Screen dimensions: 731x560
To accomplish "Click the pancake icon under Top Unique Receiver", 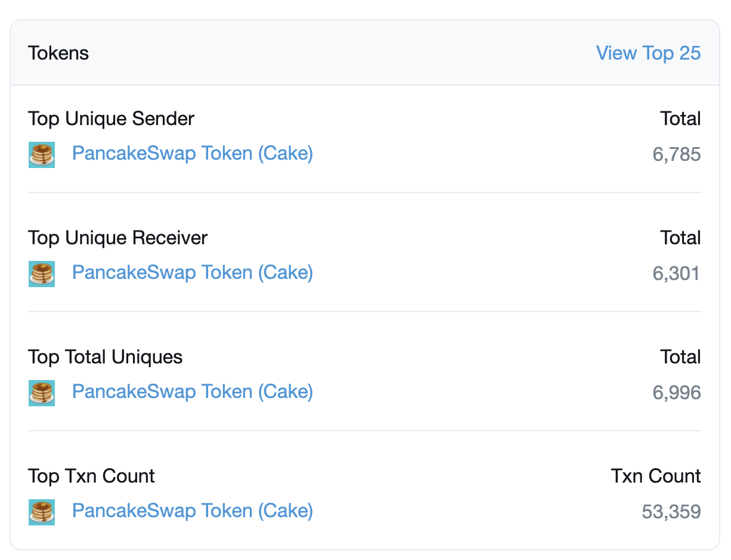I will click(42, 274).
